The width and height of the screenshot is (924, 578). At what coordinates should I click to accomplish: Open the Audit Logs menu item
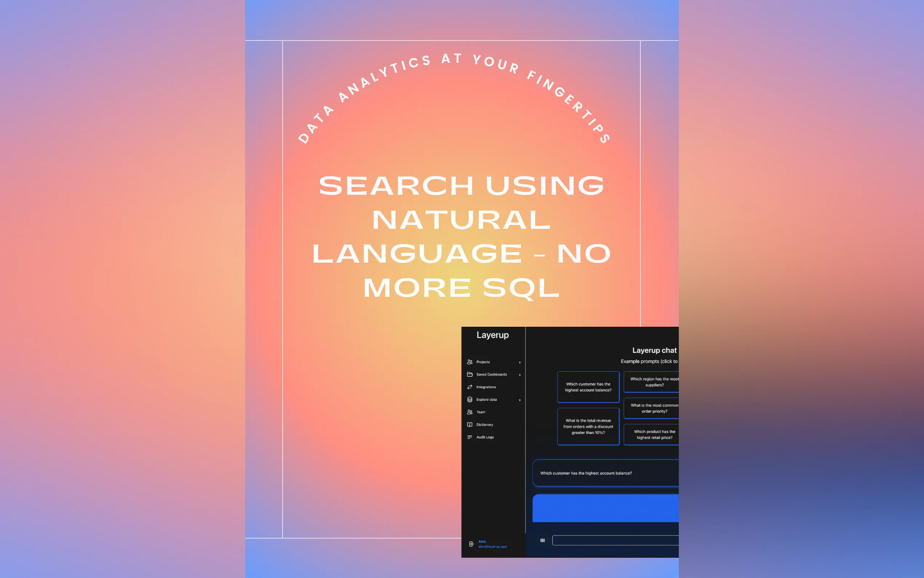click(485, 437)
